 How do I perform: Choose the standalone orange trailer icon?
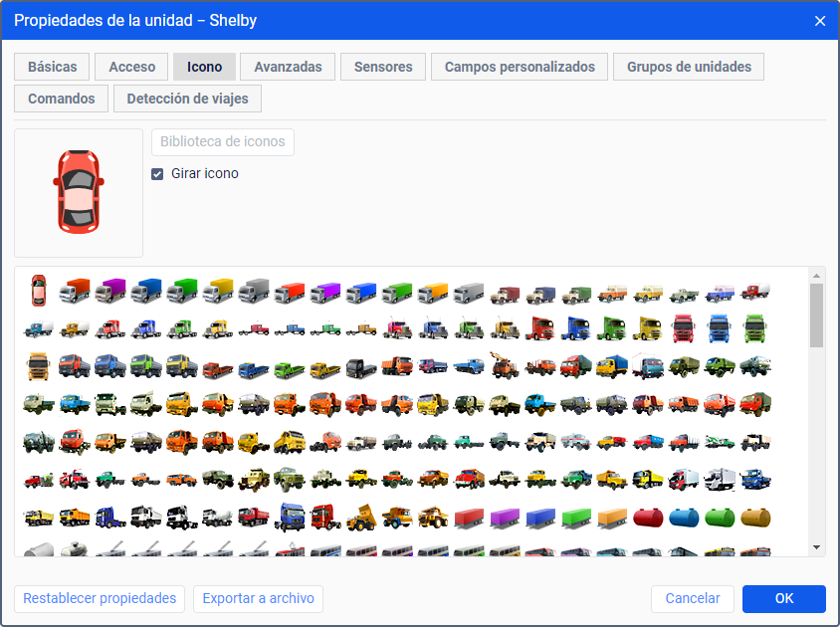[612, 518]
